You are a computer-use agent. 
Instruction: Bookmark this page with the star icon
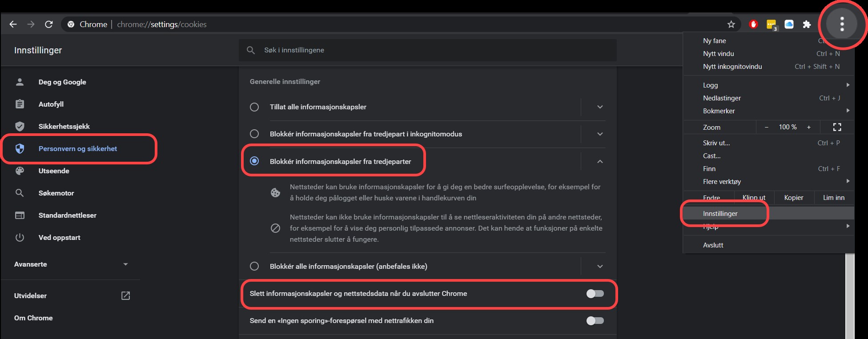731,24
